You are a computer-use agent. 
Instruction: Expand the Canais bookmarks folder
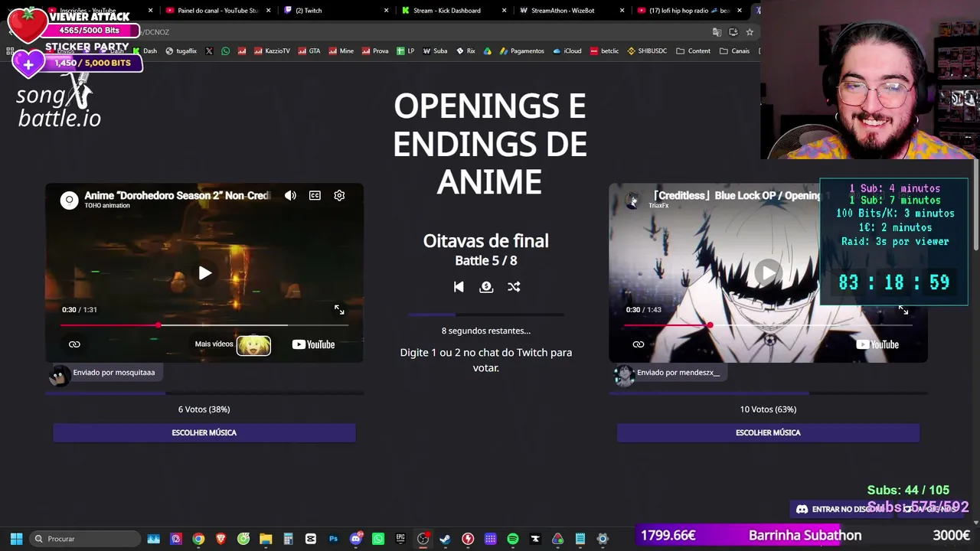pyautogui.click(x=734, y=51)
